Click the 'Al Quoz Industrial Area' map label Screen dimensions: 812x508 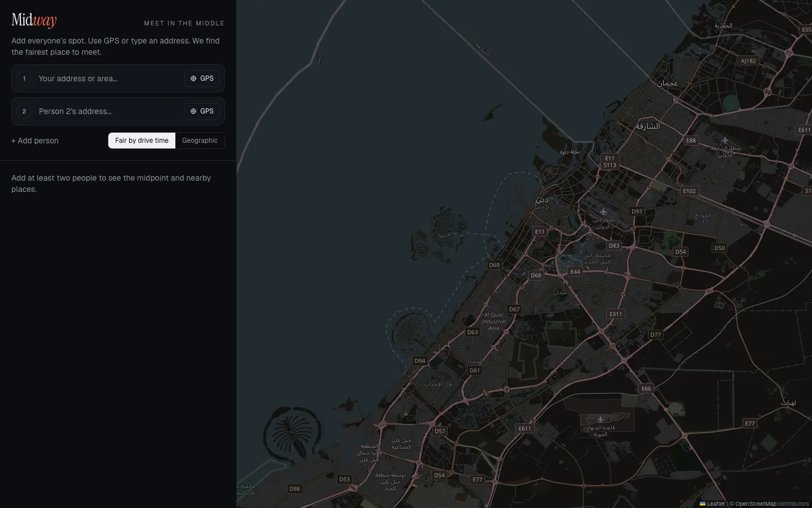[494, 322]
